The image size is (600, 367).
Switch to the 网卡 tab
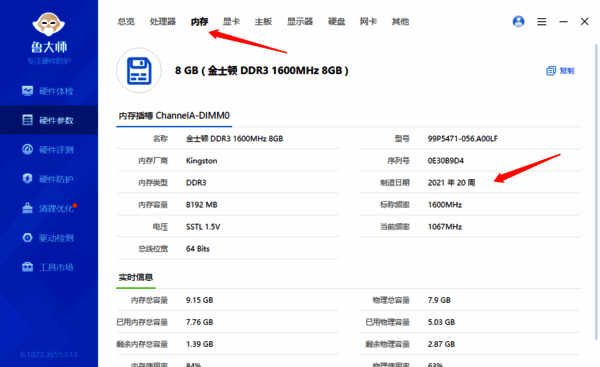point(368,22)
